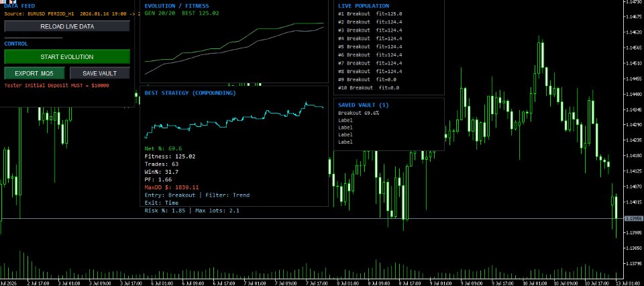
Task: Select population entry #3 Breakout
Action: click(x=370, y=30)
